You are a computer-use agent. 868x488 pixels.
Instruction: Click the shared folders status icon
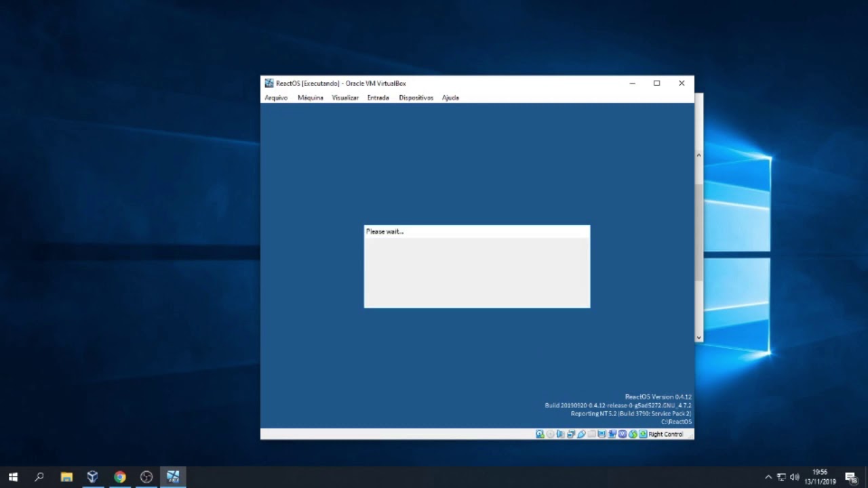[x=591, y=434]
